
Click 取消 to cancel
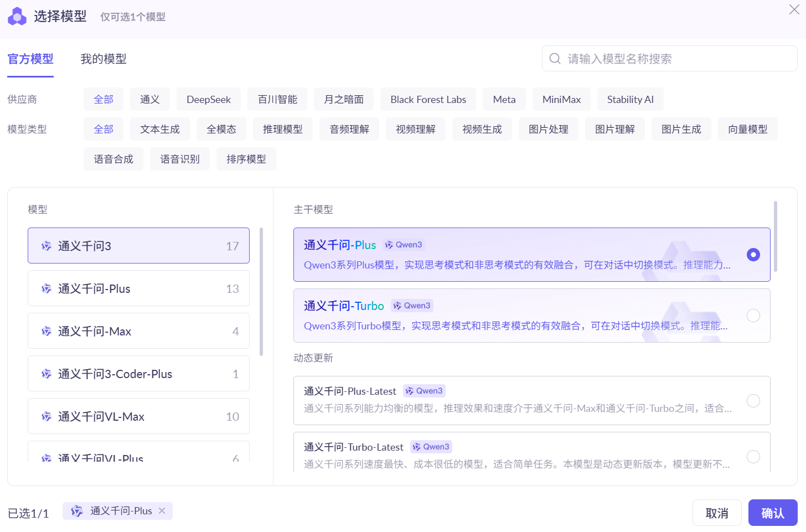click(x=717, y=513)
